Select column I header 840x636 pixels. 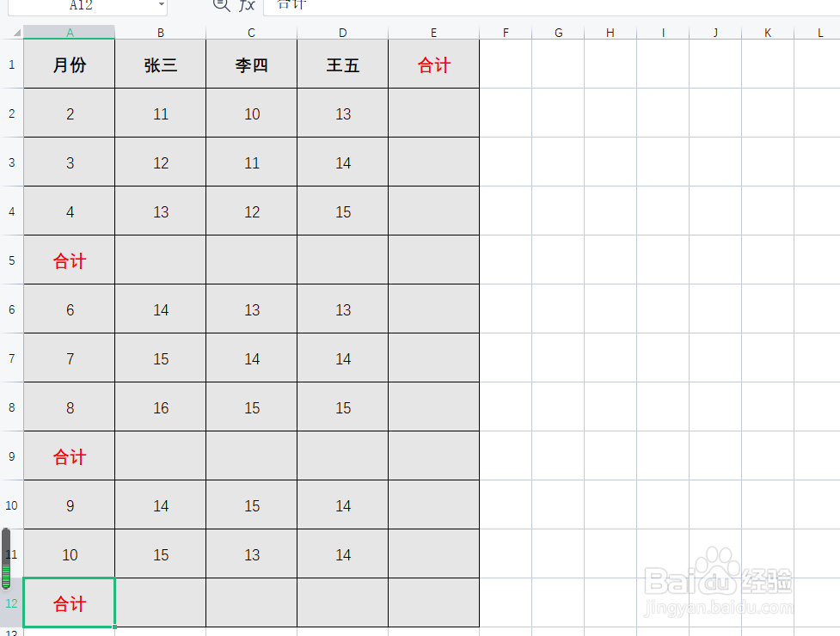[663, 32]
